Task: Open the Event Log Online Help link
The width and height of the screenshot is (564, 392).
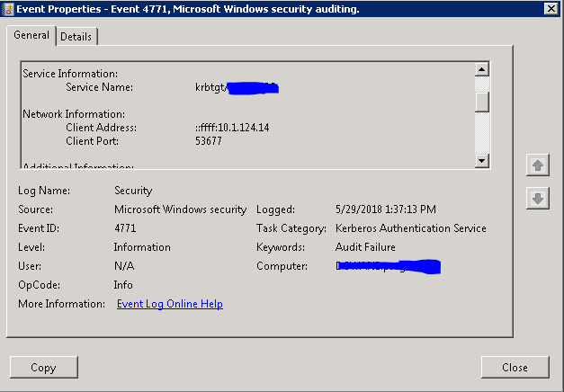Action: pos(170,304)
